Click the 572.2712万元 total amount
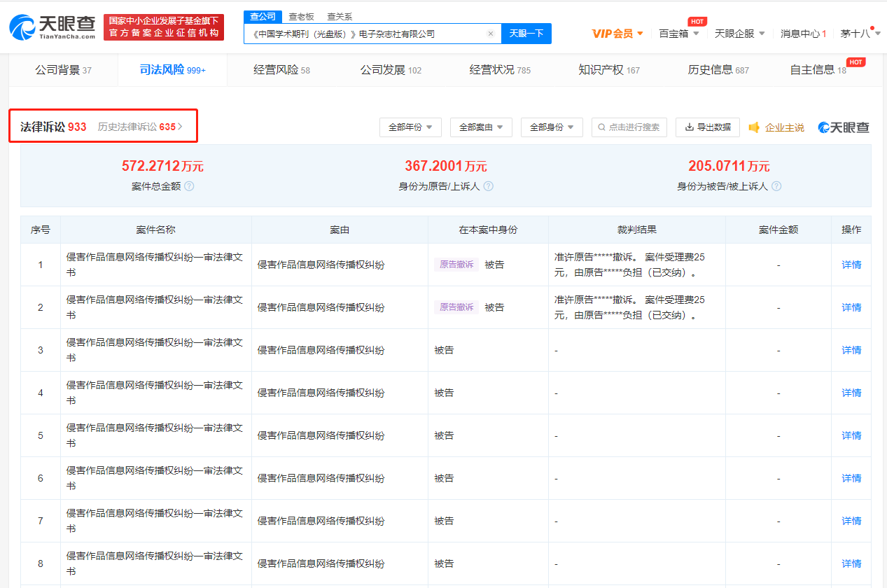This screenshot has width=887, height=588. [x=162, y=166]
